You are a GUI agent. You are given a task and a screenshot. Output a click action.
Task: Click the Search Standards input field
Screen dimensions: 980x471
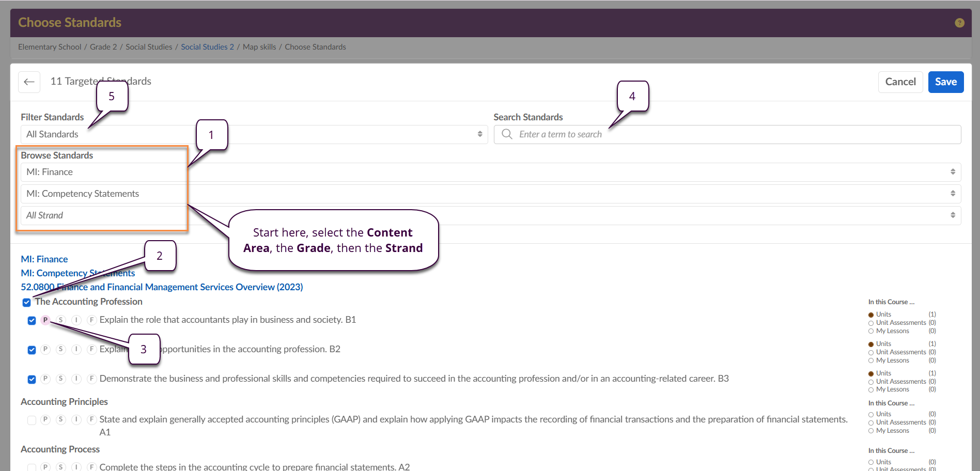(734, 134)
